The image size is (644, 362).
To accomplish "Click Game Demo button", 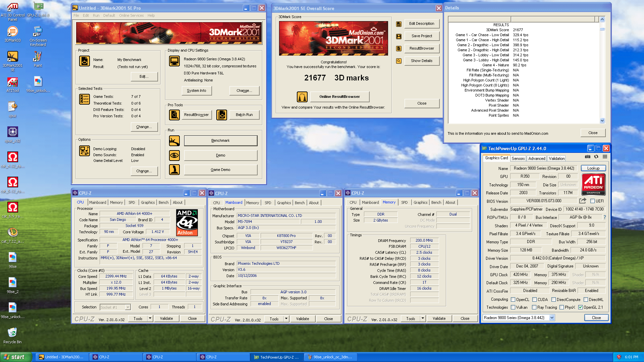I will tap(221, 170).
